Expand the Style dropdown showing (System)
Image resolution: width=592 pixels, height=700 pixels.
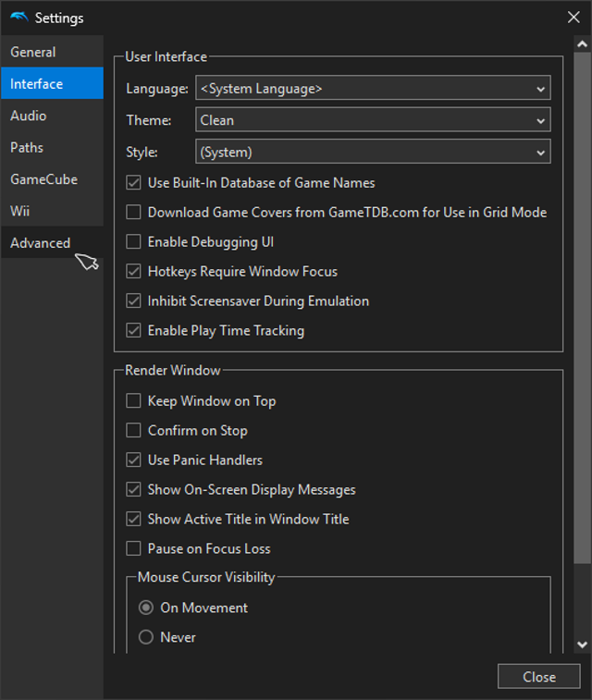pyautogui.click(x=373, y=152)
